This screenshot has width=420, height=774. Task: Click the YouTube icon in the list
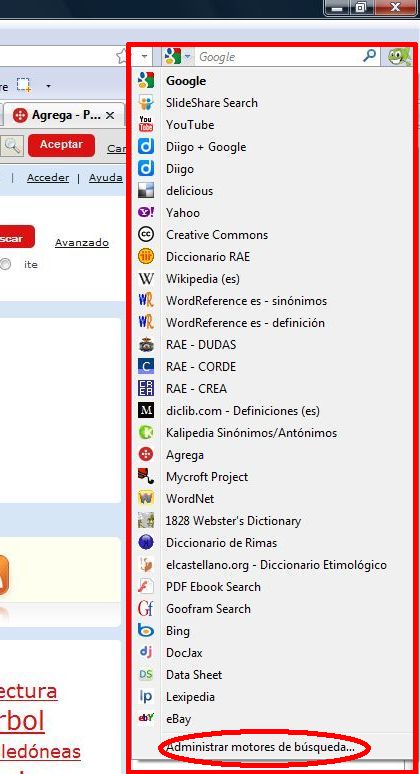click(146, 124)
